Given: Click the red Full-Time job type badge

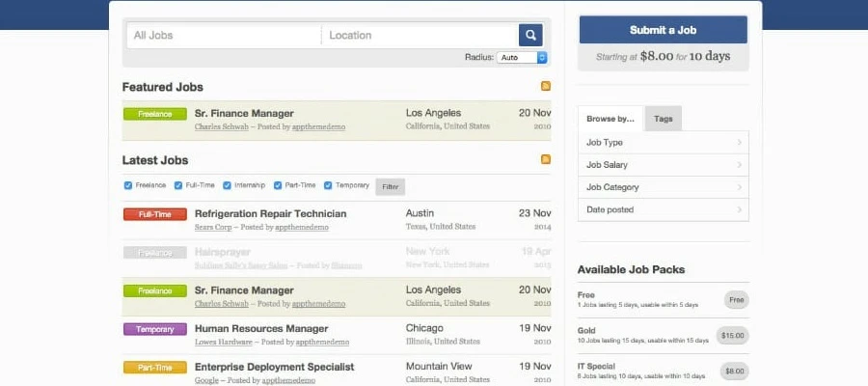Looking at the screenshot, I should (x=154, y=214).
